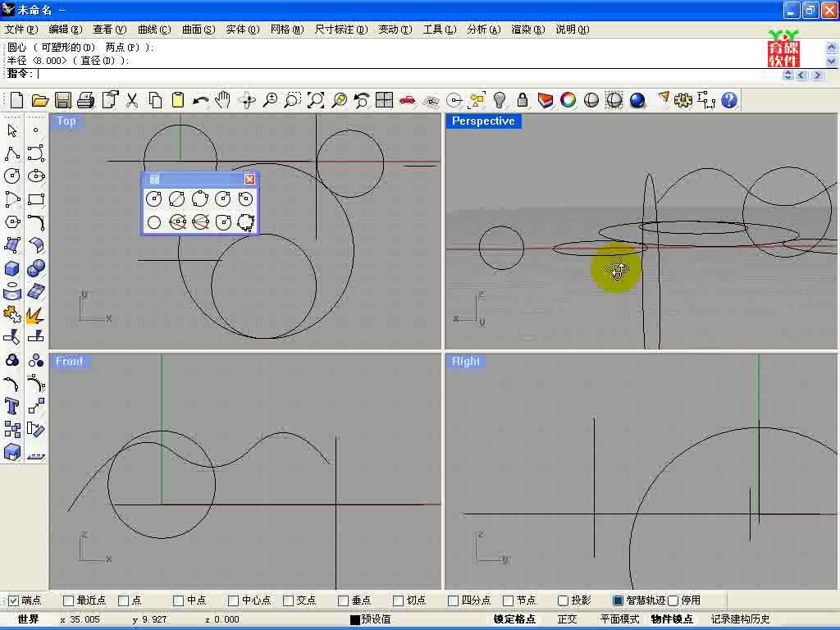Toggle 平面模式 in status bar
This screenshot has height=630, width=840.
click(619, 619)
